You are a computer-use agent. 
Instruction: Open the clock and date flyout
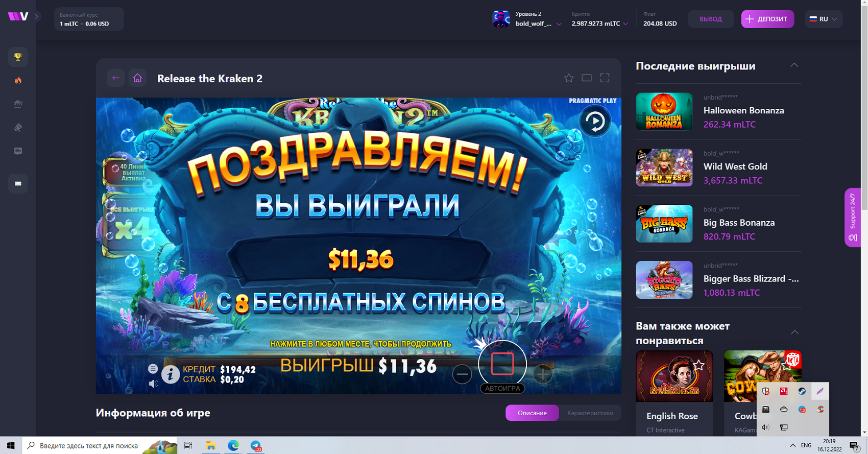point(829,445)
